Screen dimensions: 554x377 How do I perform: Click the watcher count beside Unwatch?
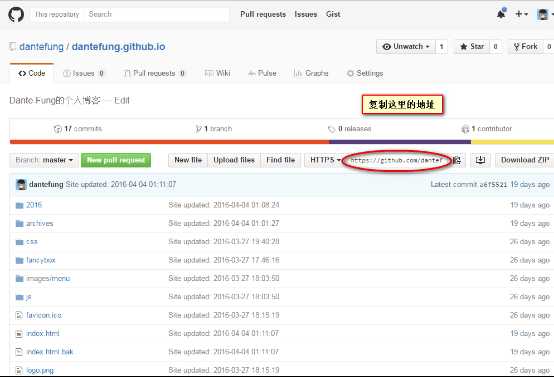pyautogui.click(x=441, y=47)
